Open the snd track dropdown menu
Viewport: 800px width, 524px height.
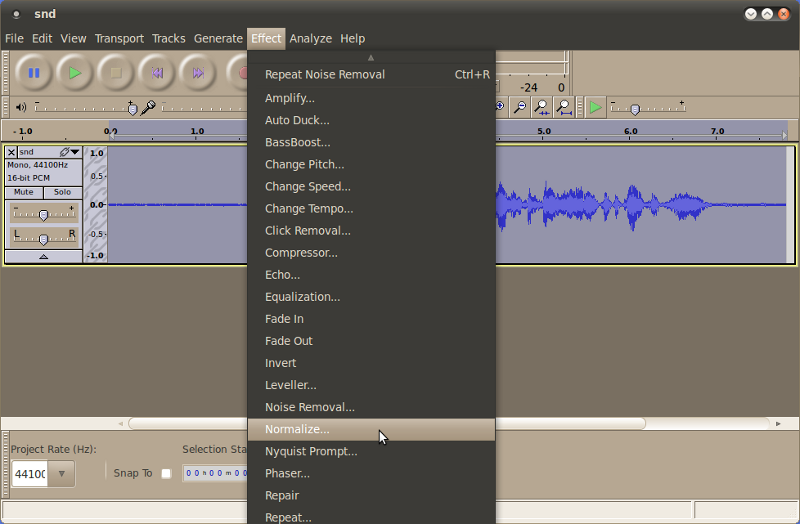tap(75, 152)
